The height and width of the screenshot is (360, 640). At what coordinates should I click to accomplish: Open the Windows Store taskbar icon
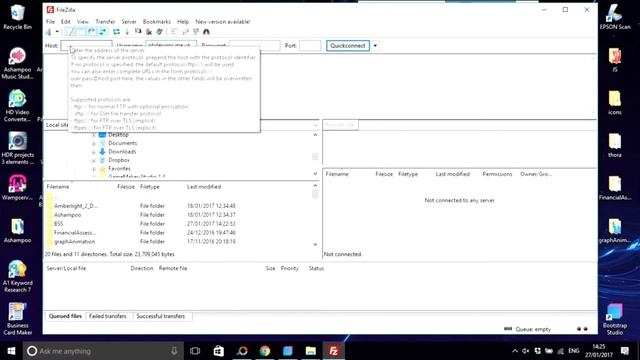tap(219, 351)
